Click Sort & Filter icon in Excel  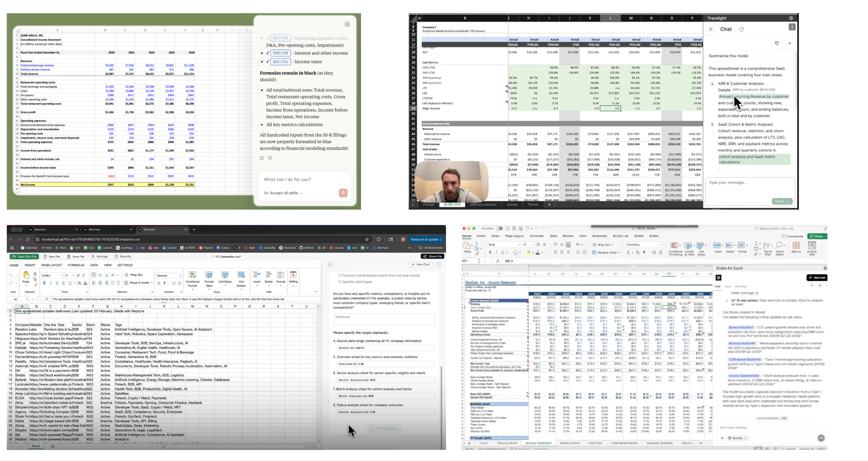[x=767, y=246]
